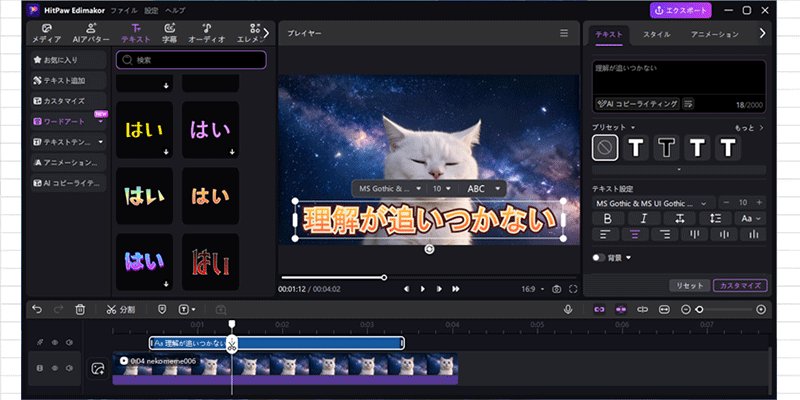Open AI コピーライティング in text panel
Viewport: 800px width, 400px height.
tap(637, 104)
